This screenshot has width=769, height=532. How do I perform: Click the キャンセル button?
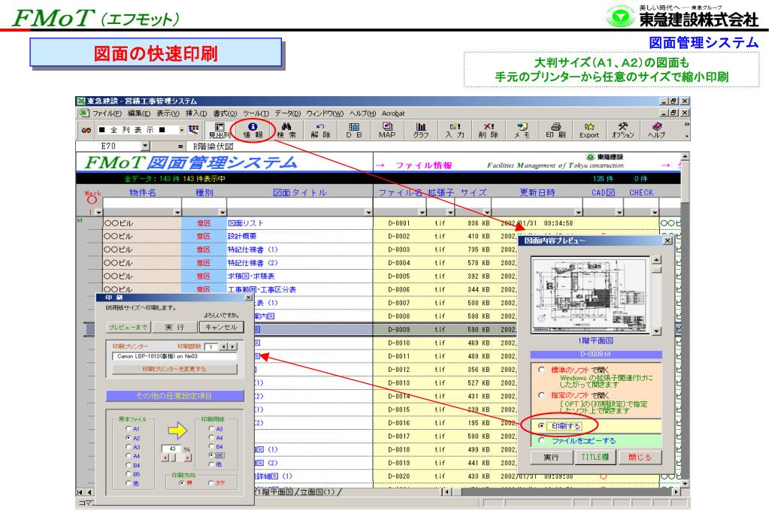(221, 327)
